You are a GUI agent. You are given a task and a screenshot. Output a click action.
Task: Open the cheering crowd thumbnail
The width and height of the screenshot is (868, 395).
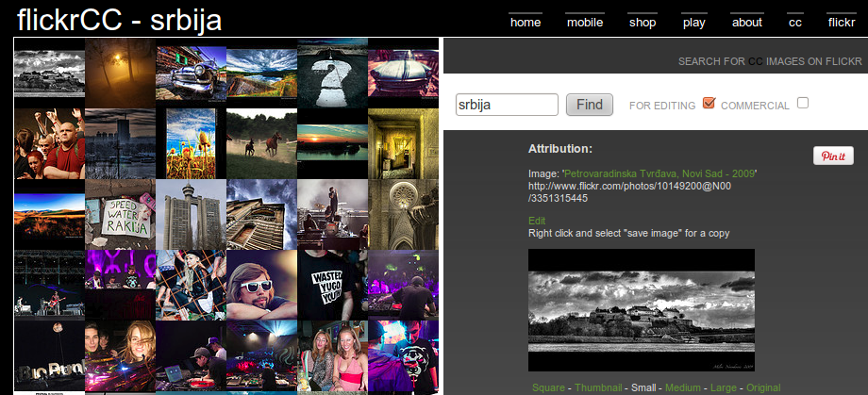click(49, 143)
